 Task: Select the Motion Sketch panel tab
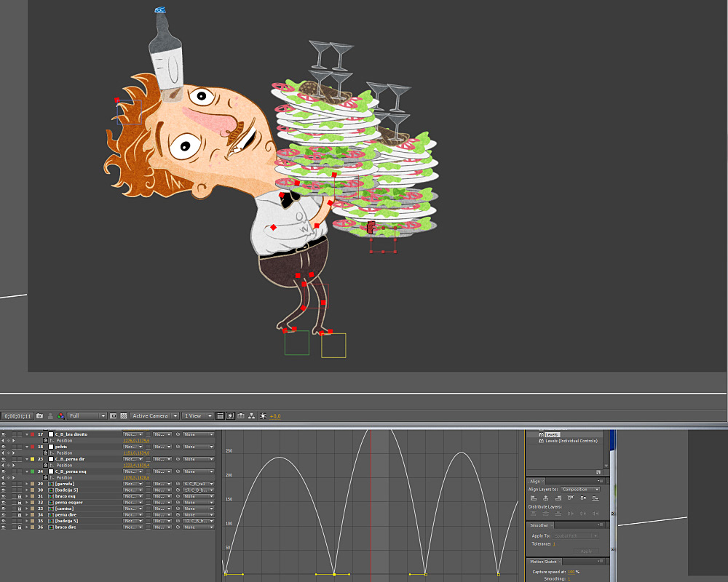[x=542, y=561]
